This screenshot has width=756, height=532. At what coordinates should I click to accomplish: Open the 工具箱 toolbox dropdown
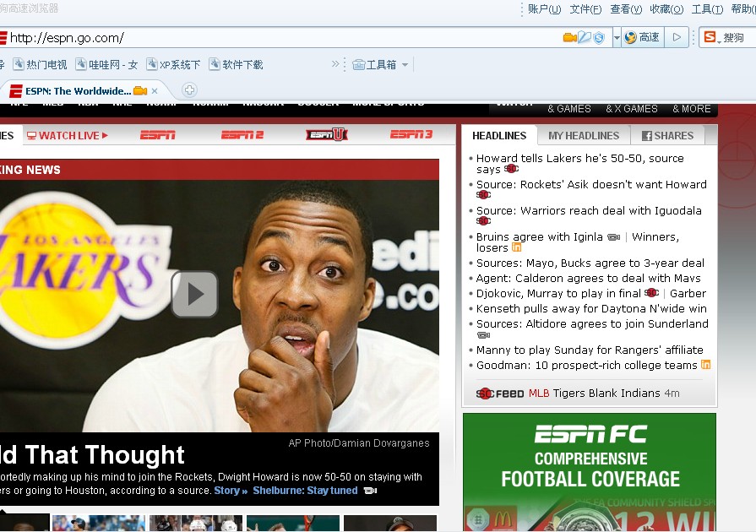point(380,64)
